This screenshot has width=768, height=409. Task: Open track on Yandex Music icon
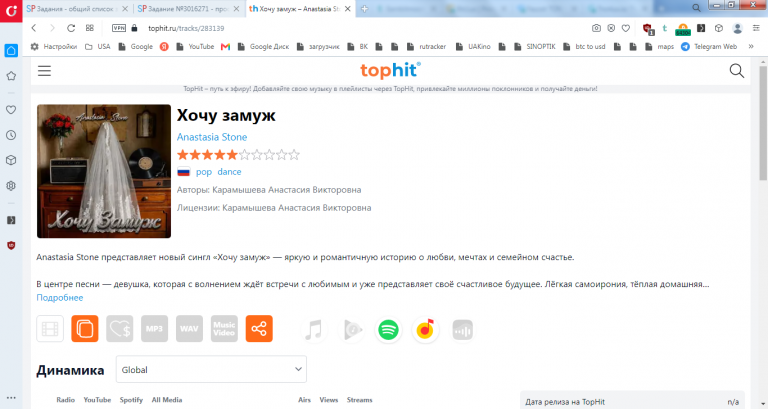click(425, 330)
